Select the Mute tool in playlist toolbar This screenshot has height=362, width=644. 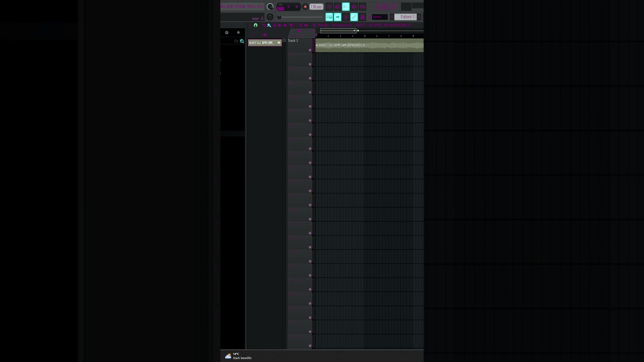tap(280, 25)
